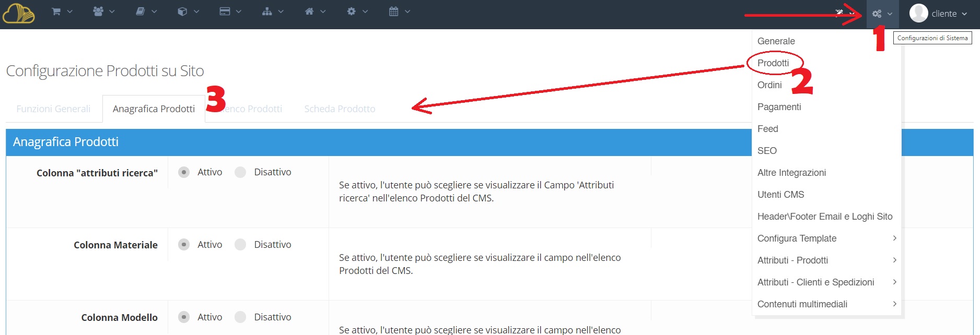Expand the chevron next to the calendar icon
The height and width of the screenshot is (335, 980).
point(407,11)
